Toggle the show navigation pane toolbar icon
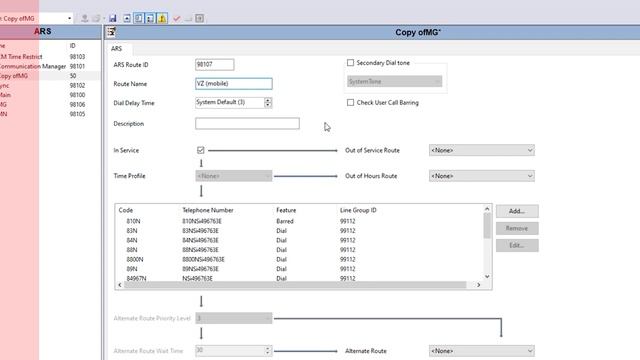The width and height of the screenshot is (640, 360). tap(139, 18)
